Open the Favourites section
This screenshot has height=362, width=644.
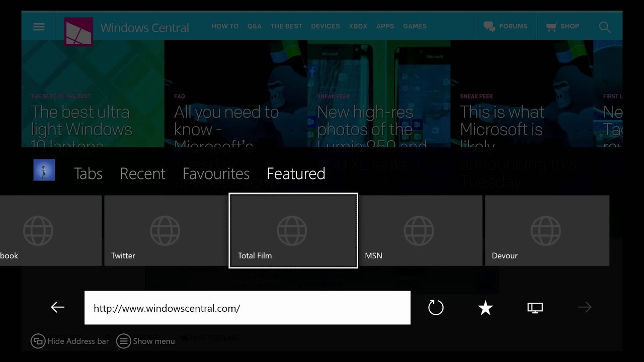[x=216, y=173]
